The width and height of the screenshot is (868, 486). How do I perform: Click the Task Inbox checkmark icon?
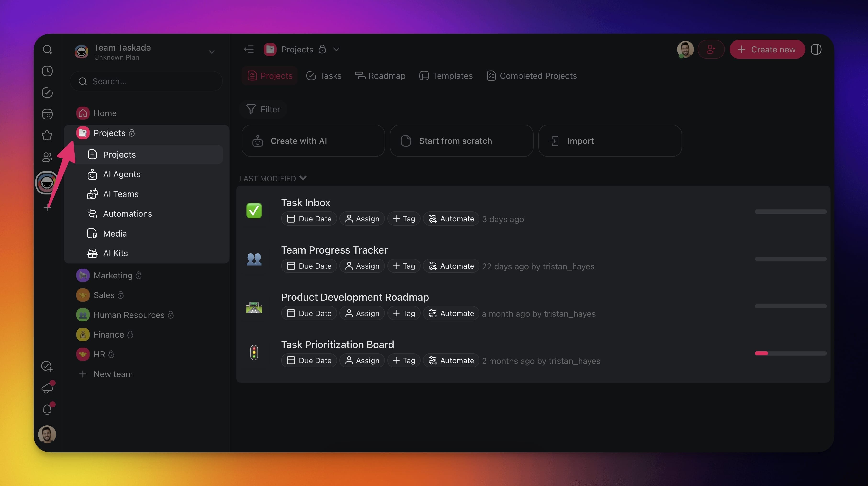click(x=254, y=211)
